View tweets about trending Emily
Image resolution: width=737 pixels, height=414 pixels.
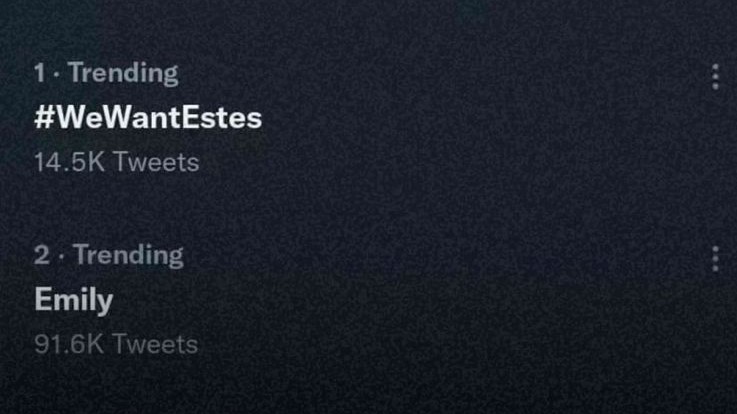(x=74, y=299)
